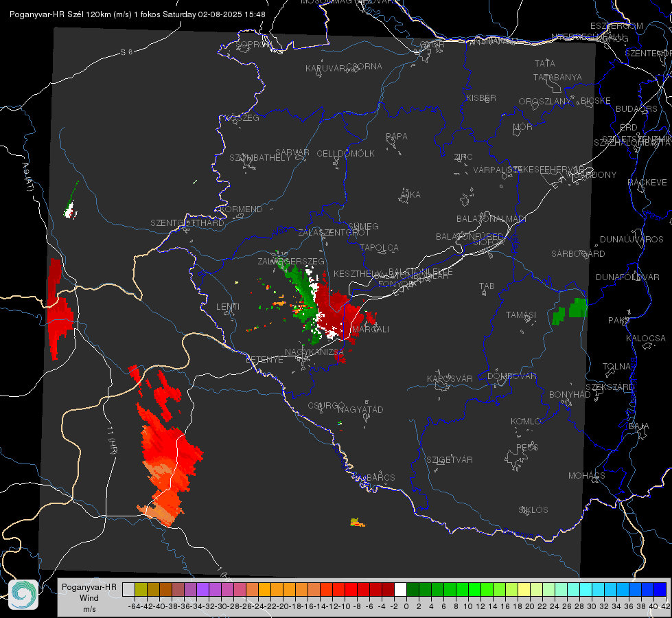Click the PAPA city label
672x618 pixels.
[397, 137]
